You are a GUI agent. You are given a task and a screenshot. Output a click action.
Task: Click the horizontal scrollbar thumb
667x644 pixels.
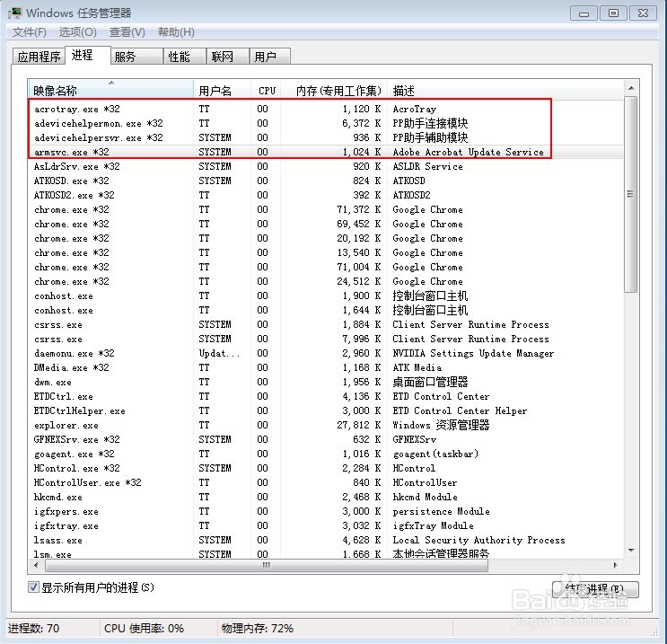pyautogui.click(x=267, y=565)
